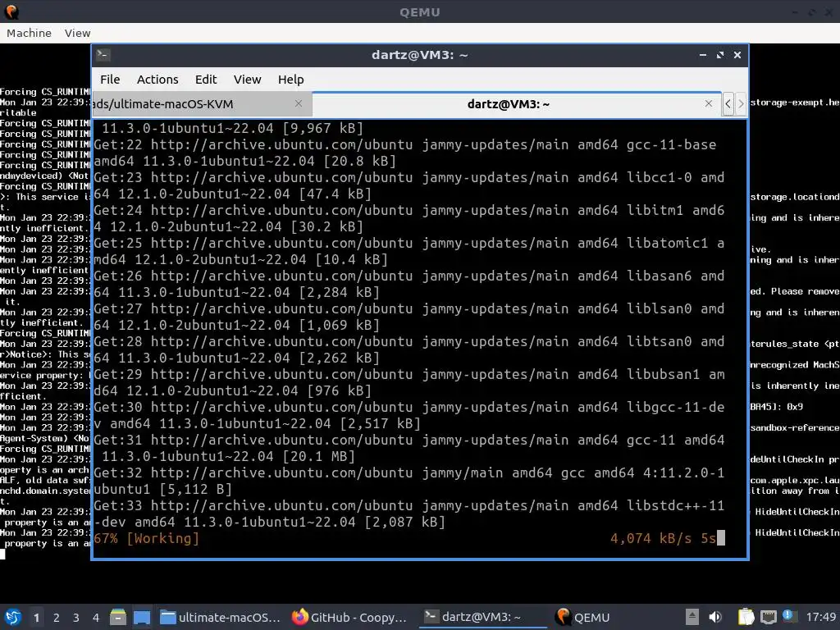Click 'sandbox-reference' text in the QEMU console
Viewport: 840px width, 630px height.
pos(795,427)
